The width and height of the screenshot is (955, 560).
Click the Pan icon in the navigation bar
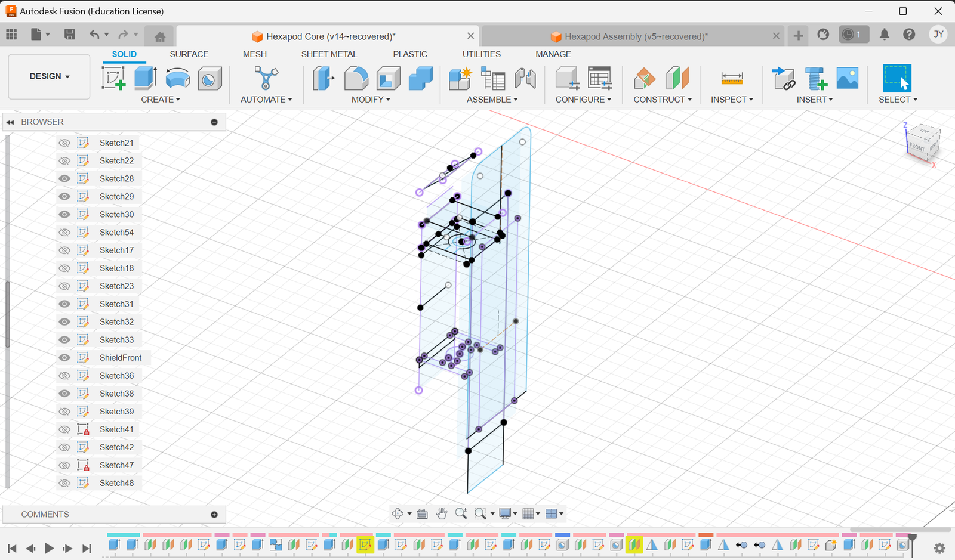[442, 513]
